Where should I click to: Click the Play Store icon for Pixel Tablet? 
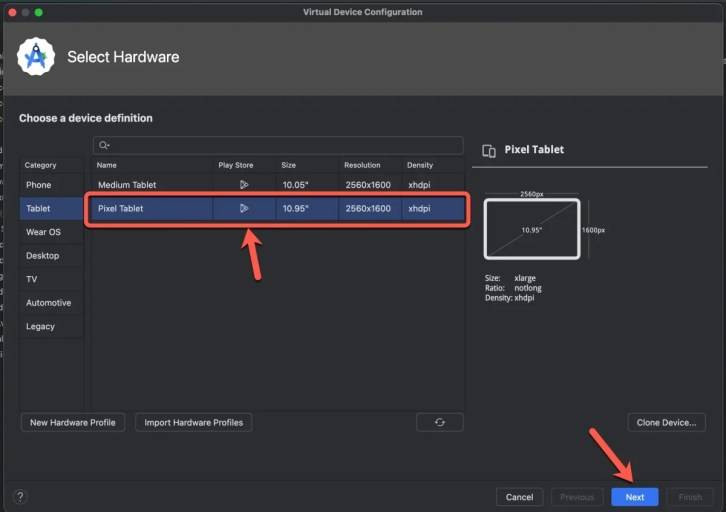pyautogui.click(x=243, y=209)
